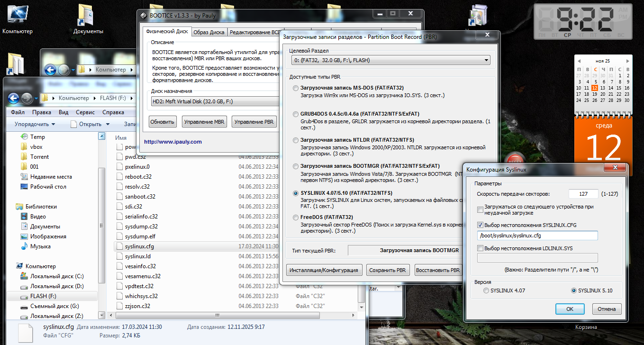Image resolution: width=644 pixels, height=345 pixels.
Task: Open the Упорядочить dropdown in explorer toolbar
Action: [35, 124]
